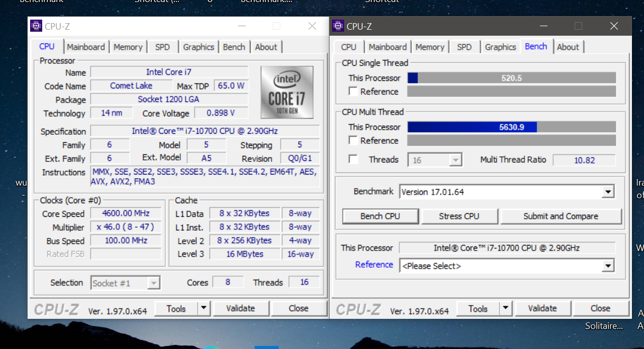Minimize the right CPU-Z Bench window
Screen dimensions: 644x349
[x=543, y=26]
